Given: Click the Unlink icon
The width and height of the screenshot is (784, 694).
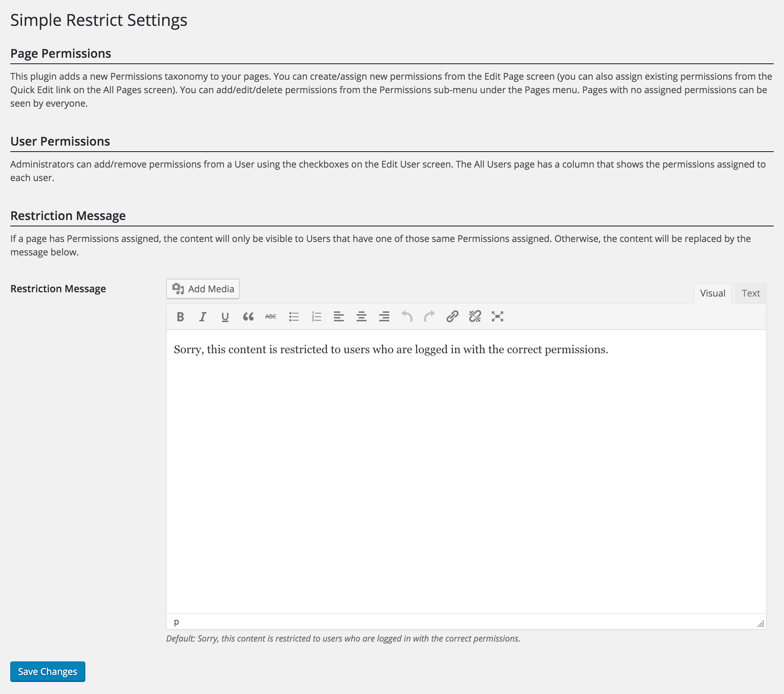Looking at the screenshot, I should pos(474,316).
